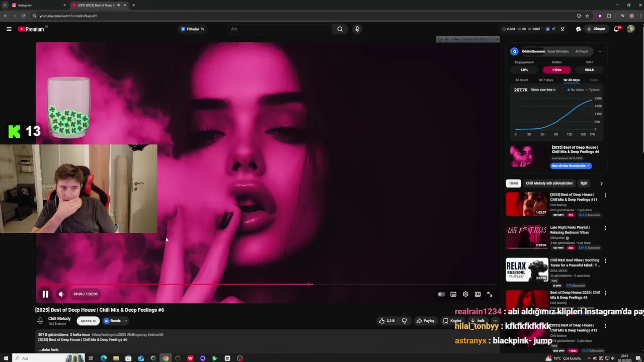Toggle subtitles on the player

[453, 294]
